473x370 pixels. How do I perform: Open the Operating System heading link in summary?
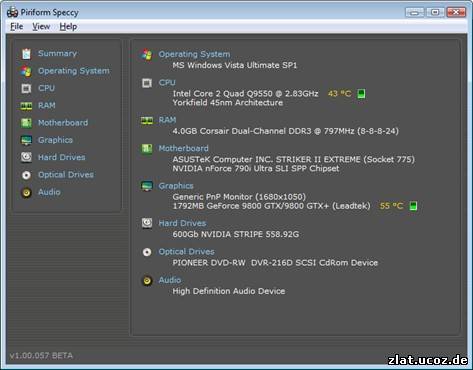[194, 54]
